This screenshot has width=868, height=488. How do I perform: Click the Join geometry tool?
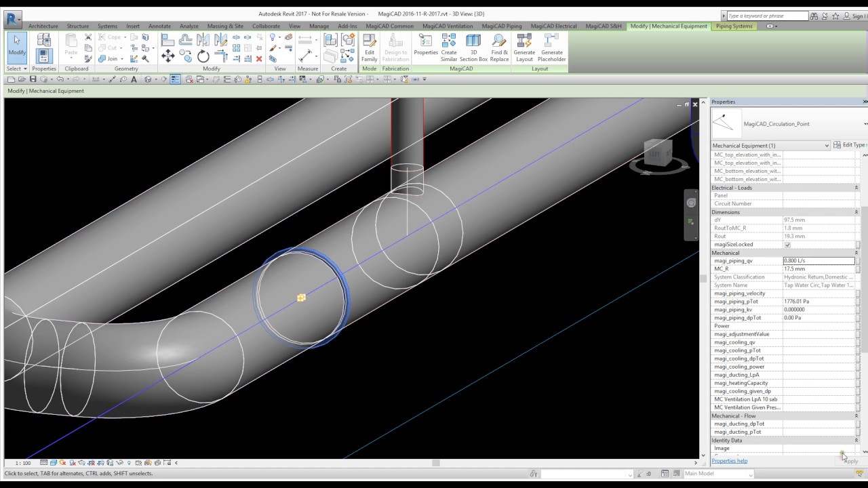coord(108,59)
